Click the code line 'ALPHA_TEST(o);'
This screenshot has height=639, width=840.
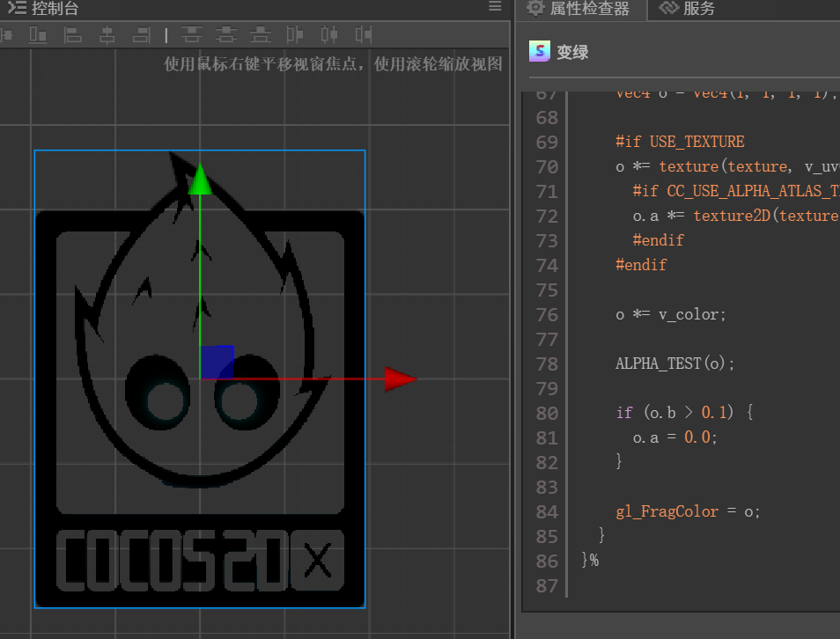tap(675, 364)
